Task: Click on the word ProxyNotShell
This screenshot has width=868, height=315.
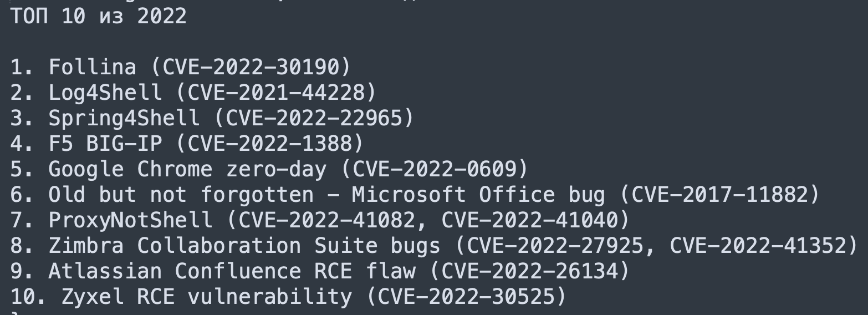Action: pyautogui.click(x=130, y=220)
